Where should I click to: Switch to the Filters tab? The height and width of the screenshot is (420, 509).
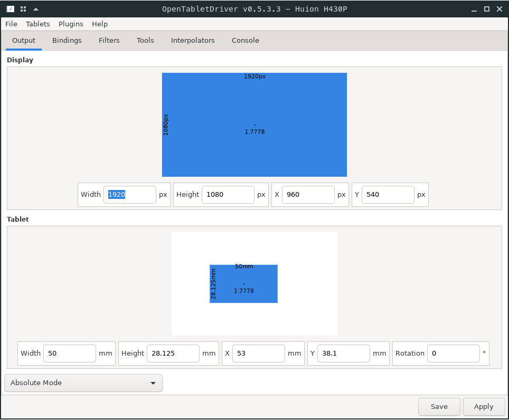(x=109, y=41)
